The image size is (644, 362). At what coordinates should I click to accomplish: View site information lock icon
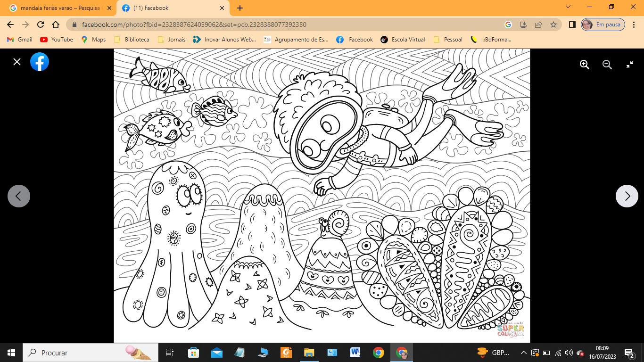(x=74, y=25)
